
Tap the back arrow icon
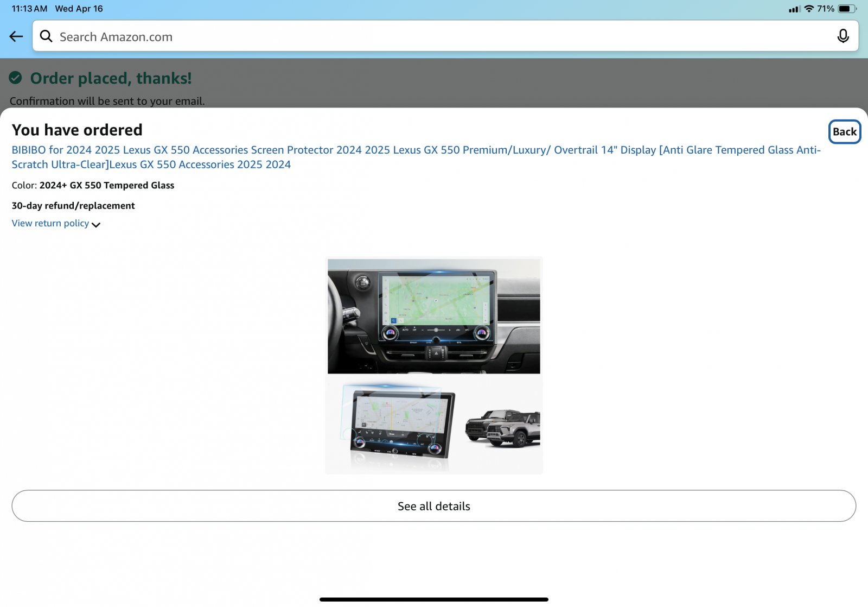[16, 36]
